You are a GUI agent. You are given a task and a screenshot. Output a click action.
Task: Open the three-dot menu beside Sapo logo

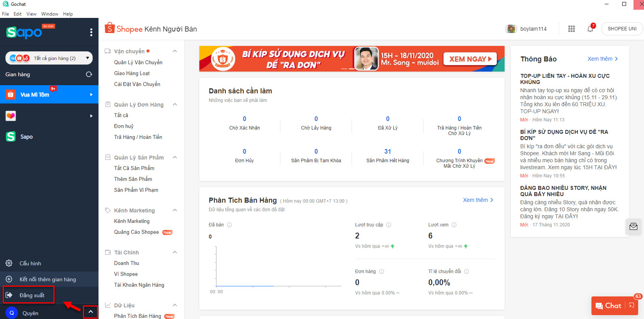[91, 32]
